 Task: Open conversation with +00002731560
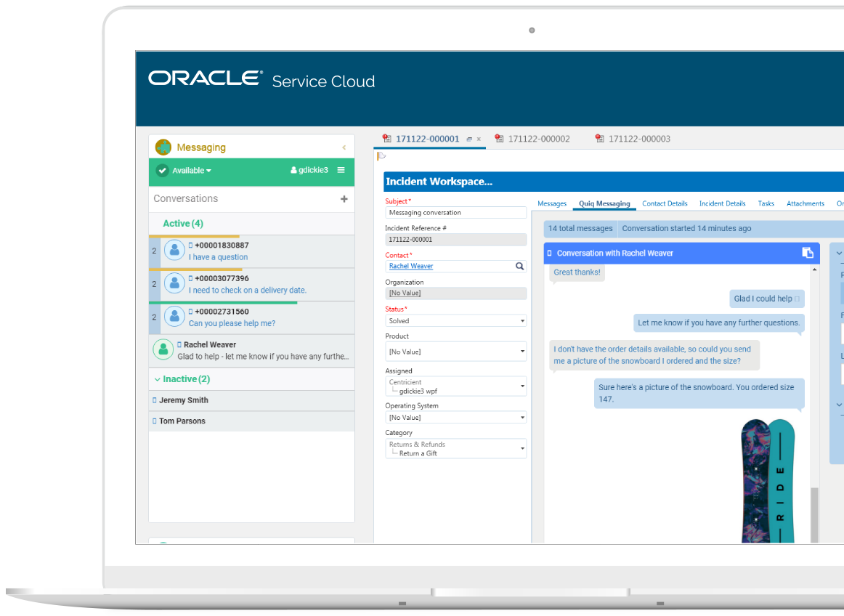pos(252,317)
